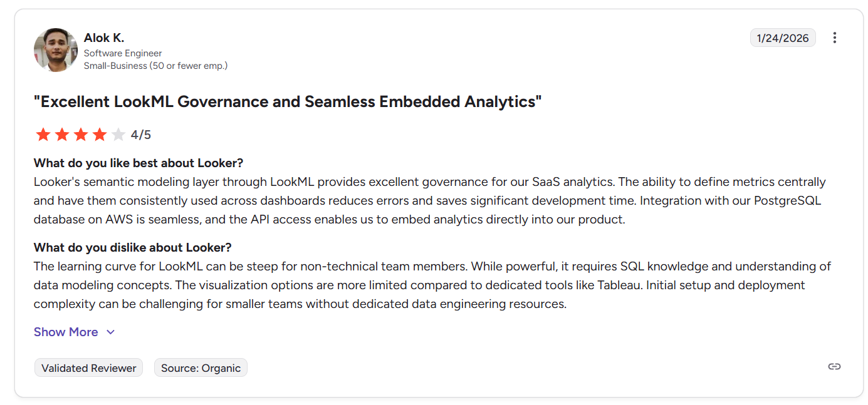Image resolution: width=868 pixels, height=405 pixels.
Task: Click the fifth gray unfilled star
Action: point(118,135)
